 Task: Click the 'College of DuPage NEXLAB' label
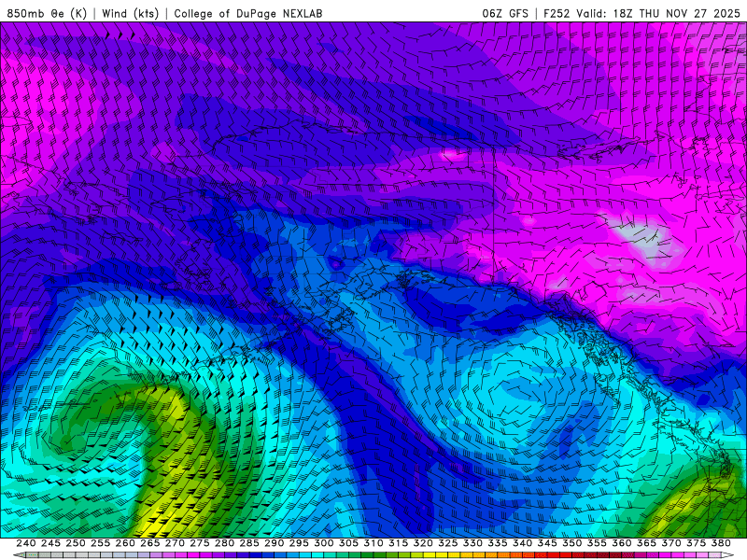point(248,13)
